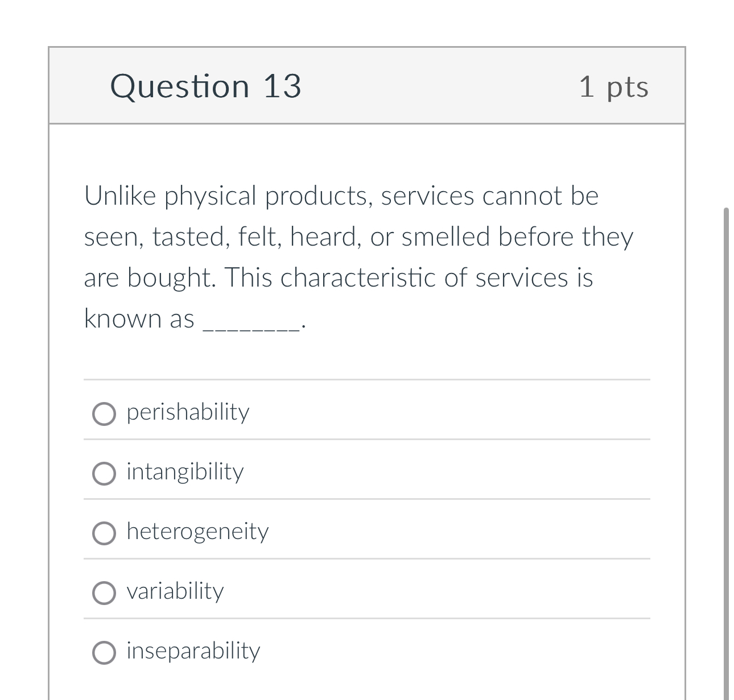
Task: Select the variability radio button
Action: tap(104, 593)
